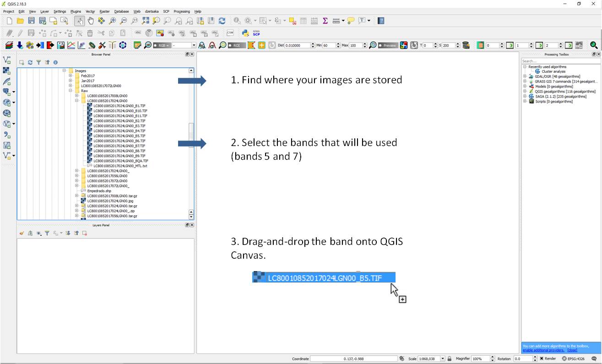Toggle the SCP Preview pointer button
This screenshot has width=602, height=364.
pos(387,45)
